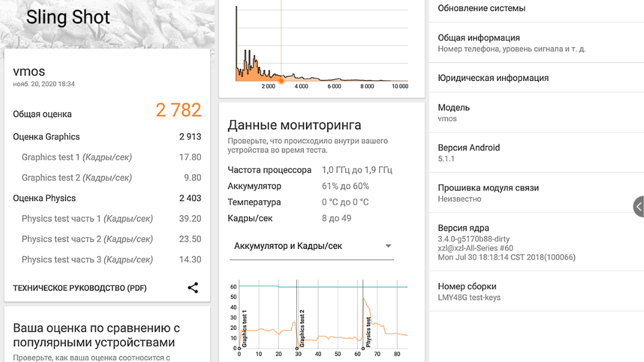Open Юридическая информация entry
The image size is (644, 362).
537,78
